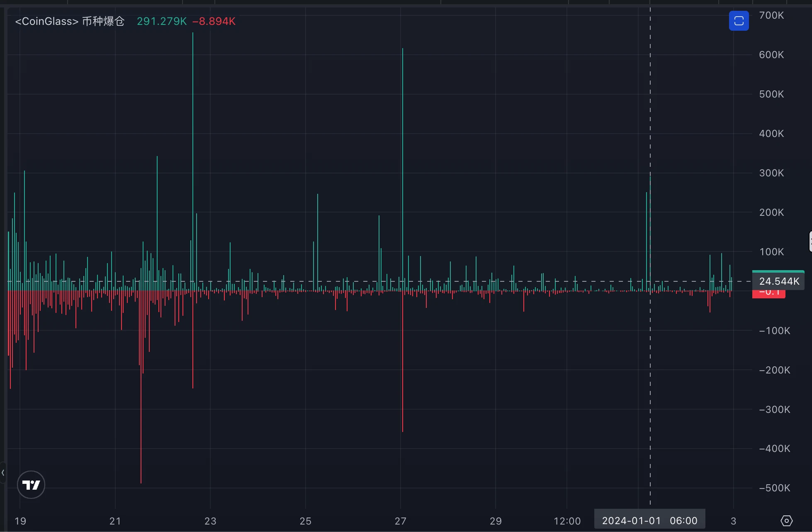Click the red legend value -8.894K
This screenshot has height=532, width=812.
(x=214, y=21)
